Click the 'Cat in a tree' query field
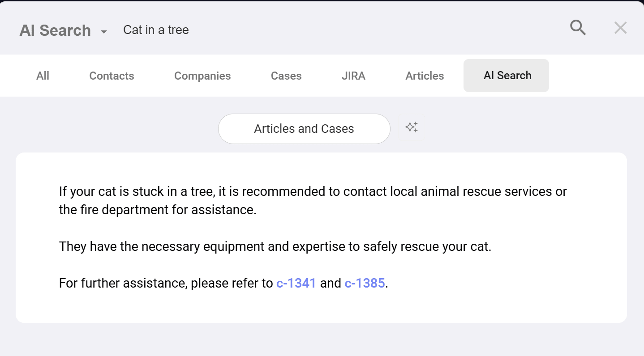The image size is (644, 356). [x=156, y=30]
